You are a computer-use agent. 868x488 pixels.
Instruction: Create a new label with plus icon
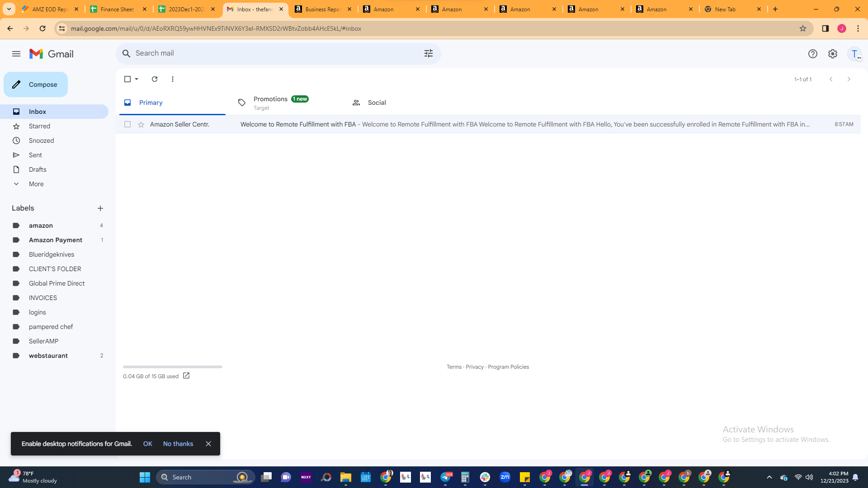(x=100, y=208)
